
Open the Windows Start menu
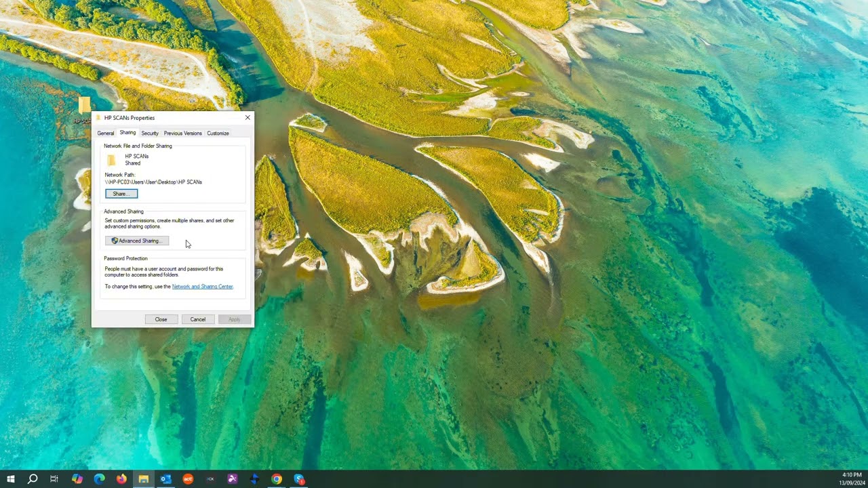(10, 479)
